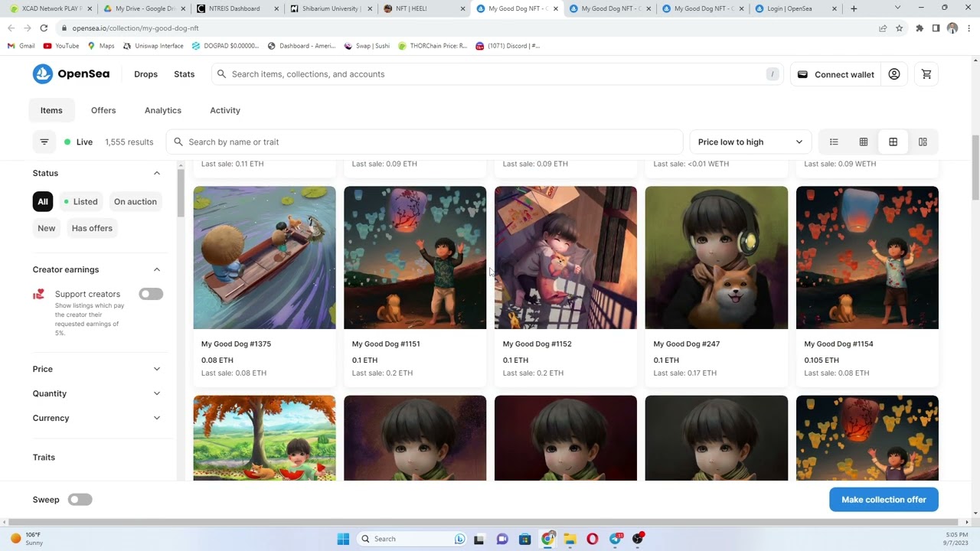The image size is (980, 551).
Task: Open new browser tab with plus icon
Action: pos(854,8)
